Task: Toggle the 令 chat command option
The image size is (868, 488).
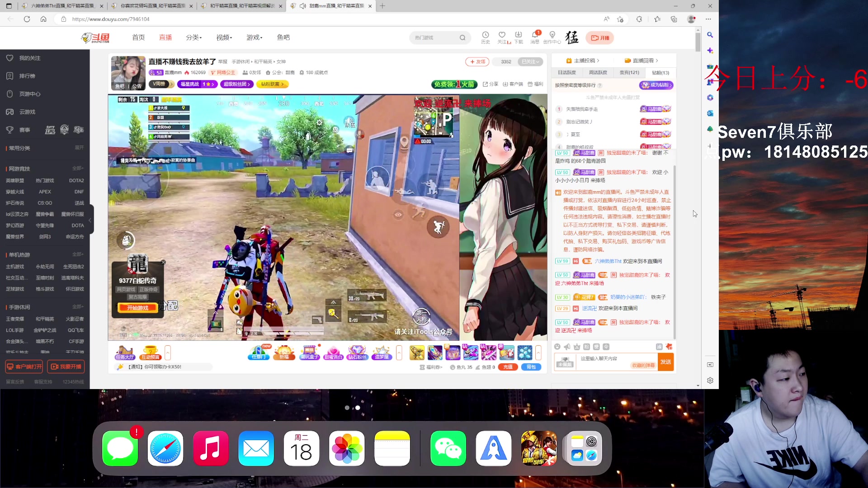Action: click(x=606, y=347)
